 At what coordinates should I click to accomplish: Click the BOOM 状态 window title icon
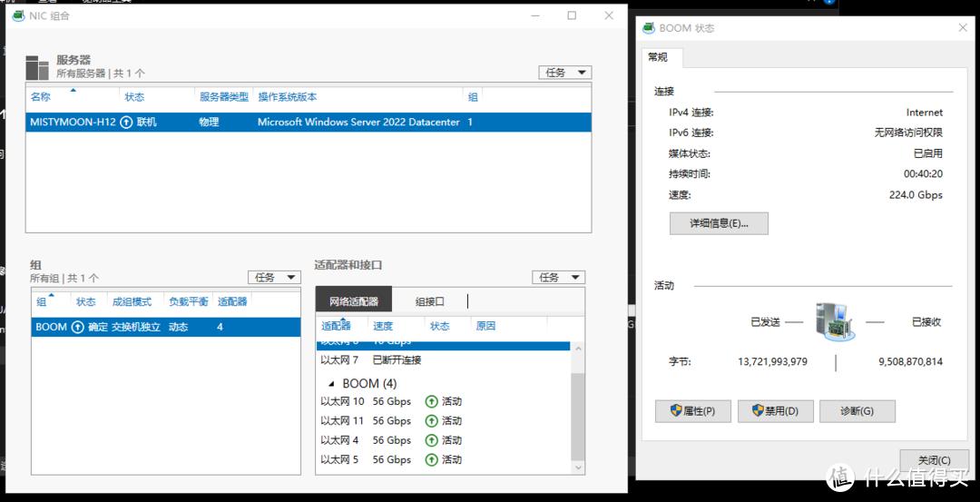click(x=649, y=28)
